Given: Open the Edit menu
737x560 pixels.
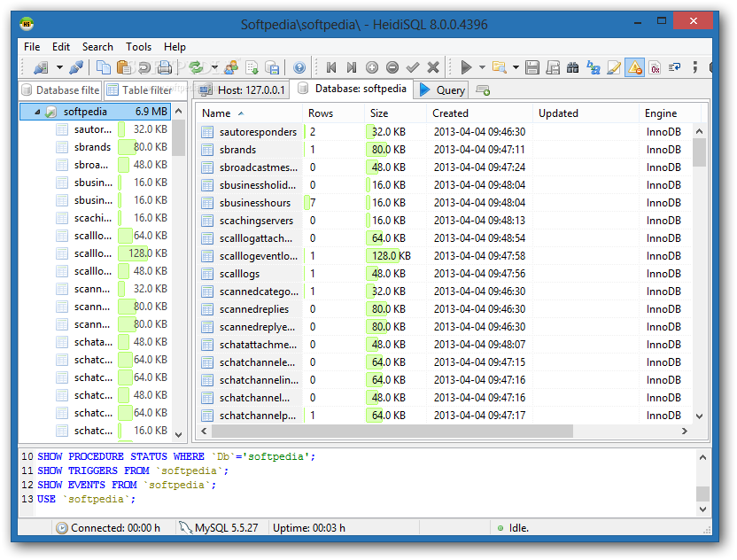Looking at the screenshot, I should click(x=60, y=47).
